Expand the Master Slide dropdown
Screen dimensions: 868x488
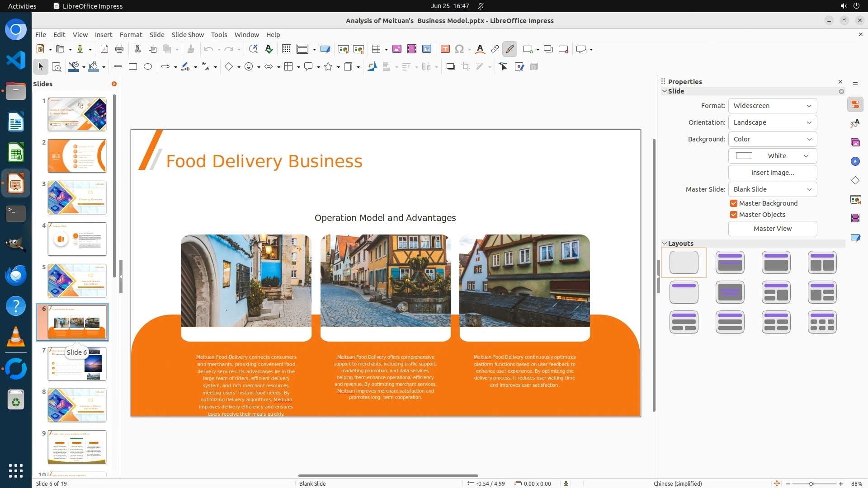tap(772, 189)
